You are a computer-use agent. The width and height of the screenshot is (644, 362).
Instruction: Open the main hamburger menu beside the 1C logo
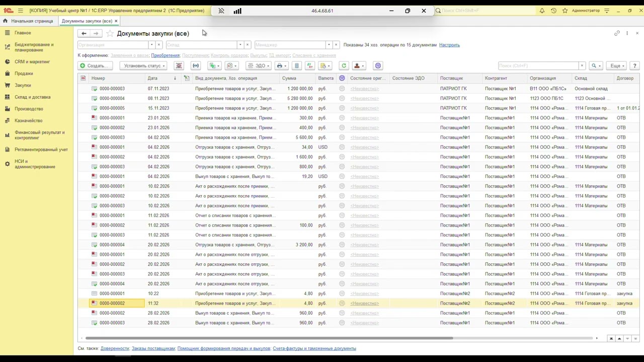coord(21,11)
